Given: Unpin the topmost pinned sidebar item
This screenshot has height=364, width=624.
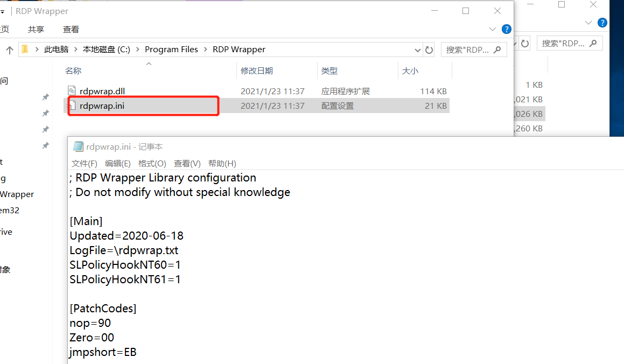Looking at the screenshot, I should (45, 97).
